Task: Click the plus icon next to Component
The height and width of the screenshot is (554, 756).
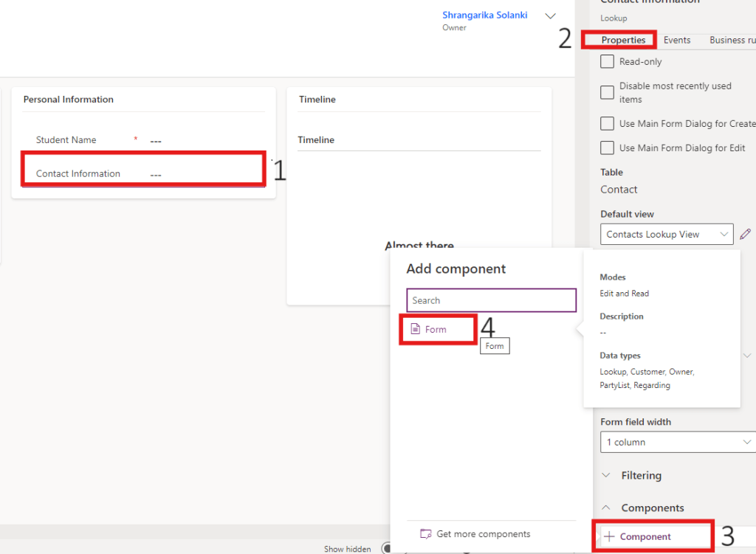Action: pos(609,536)
